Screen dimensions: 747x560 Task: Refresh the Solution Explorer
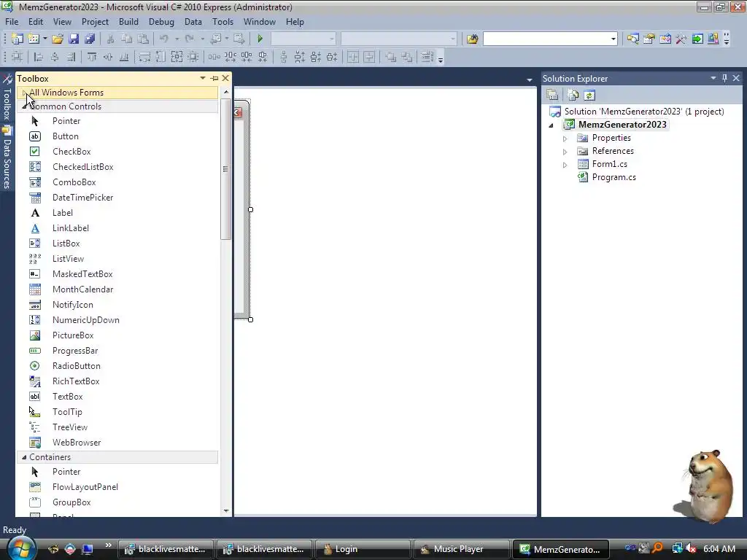coord(589,96)
